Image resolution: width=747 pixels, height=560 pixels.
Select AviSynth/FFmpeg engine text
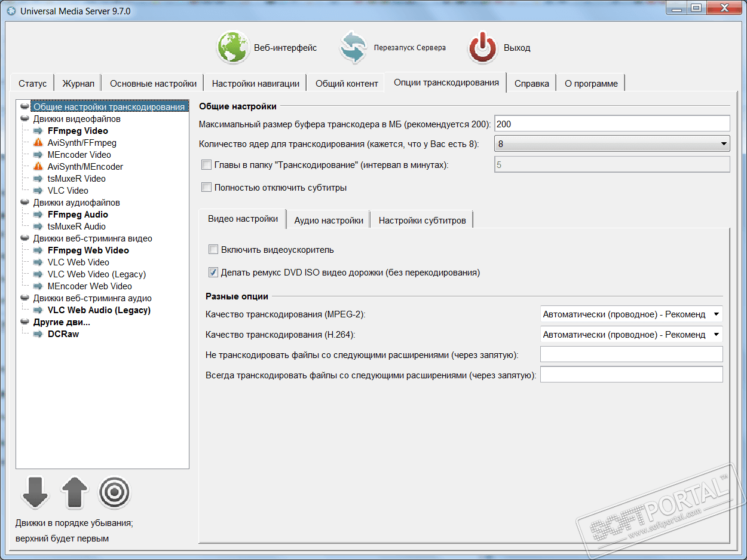tap(82, 143)
